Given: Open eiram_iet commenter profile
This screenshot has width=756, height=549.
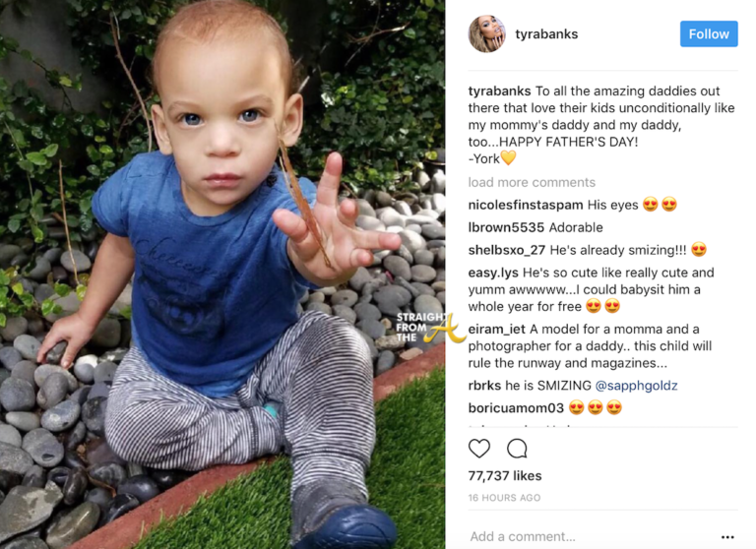Looking at the screenshot, I should [x=496, y=330].
